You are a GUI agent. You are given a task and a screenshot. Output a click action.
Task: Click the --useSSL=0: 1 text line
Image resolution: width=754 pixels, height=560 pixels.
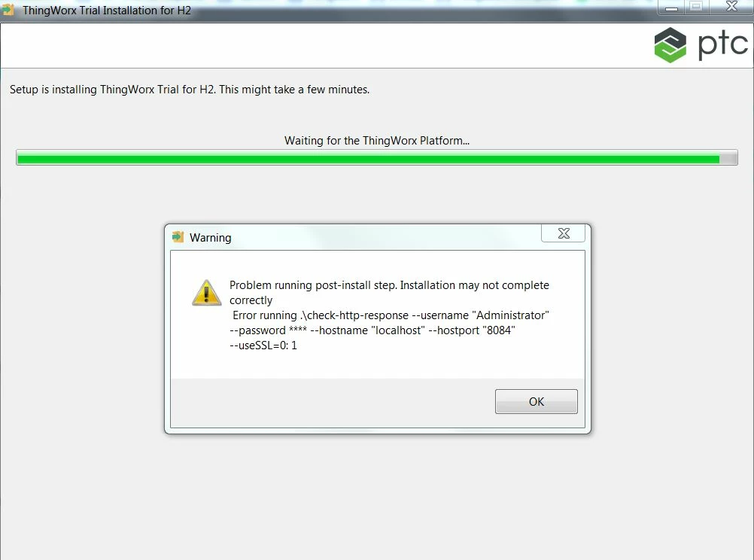coord(263,345)
